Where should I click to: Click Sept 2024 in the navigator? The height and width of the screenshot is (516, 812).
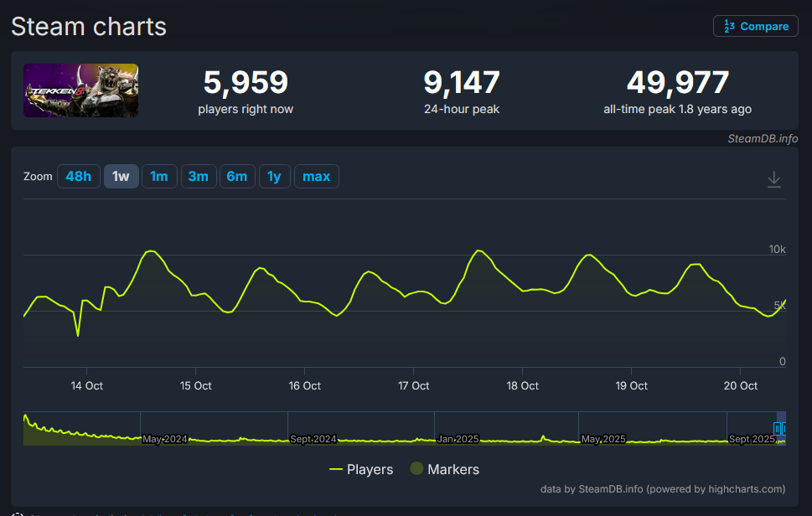coord(313,439)
